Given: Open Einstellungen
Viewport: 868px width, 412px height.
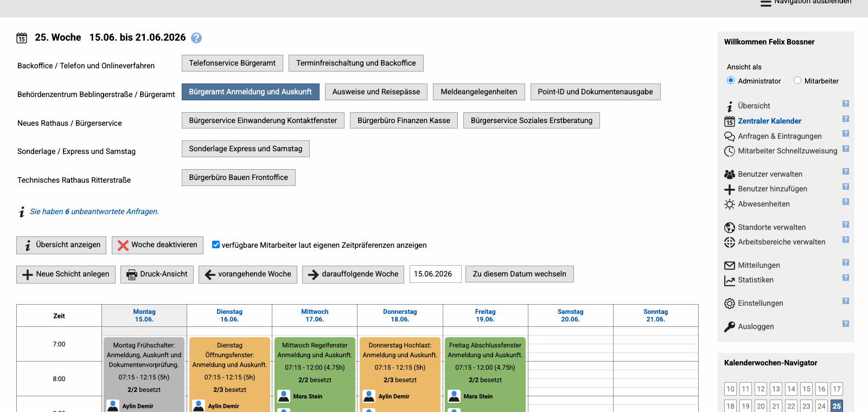Looking at the screenshot, I should pos(760,303).
